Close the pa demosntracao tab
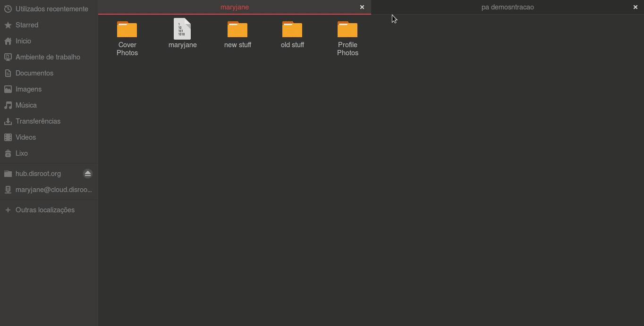This screenshot has width=644, height=326. (635, 7)
